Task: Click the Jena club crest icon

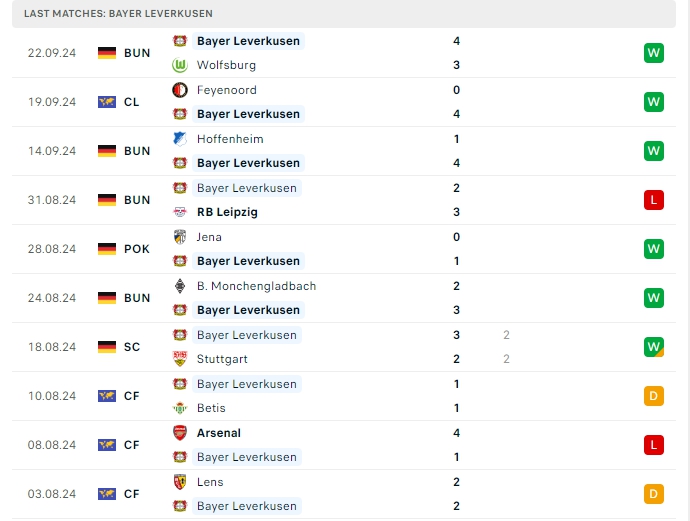Action: (x=180, y=237)
